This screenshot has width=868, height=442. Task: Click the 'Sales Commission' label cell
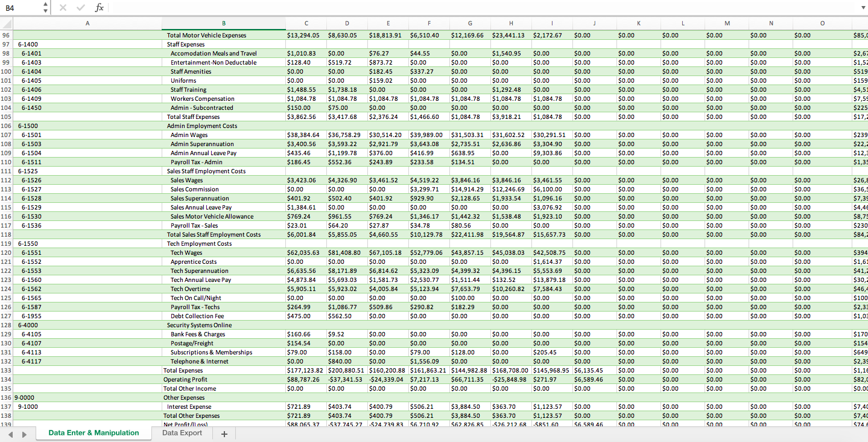coord(224,190)
